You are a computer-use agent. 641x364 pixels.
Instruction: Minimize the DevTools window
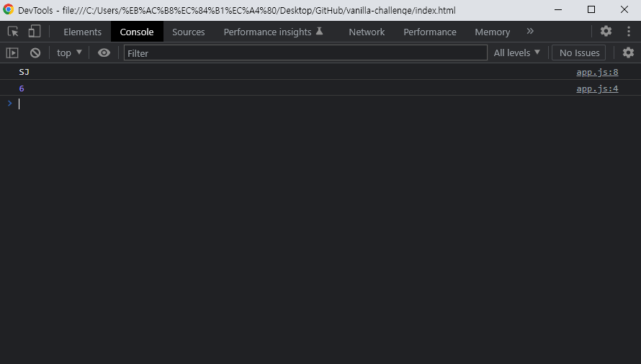coord(558,10)
